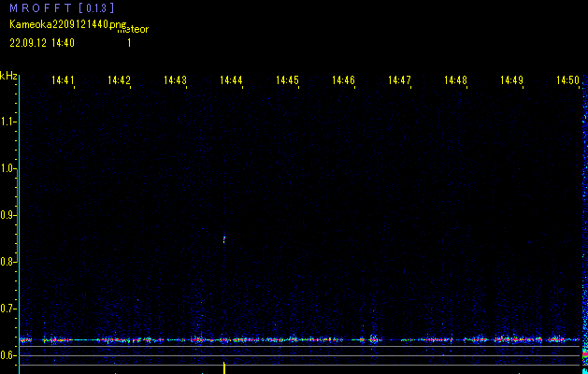Click the 14:50 time axis label

567,80
